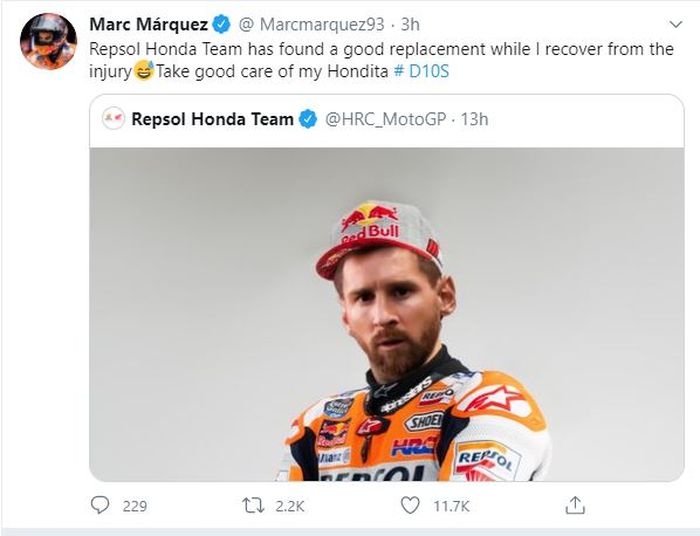This screenshot has height=536, width=700.
Task: Click the 13h quoted tweet timestamp
Action: (474, 120)
